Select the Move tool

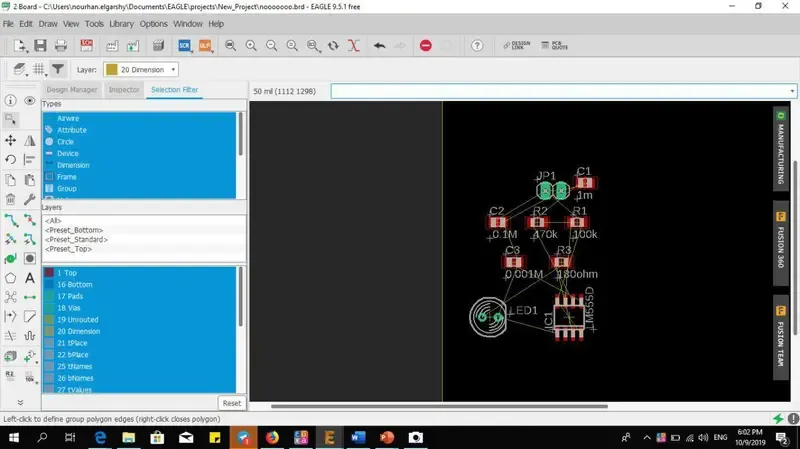click(10, 140)
